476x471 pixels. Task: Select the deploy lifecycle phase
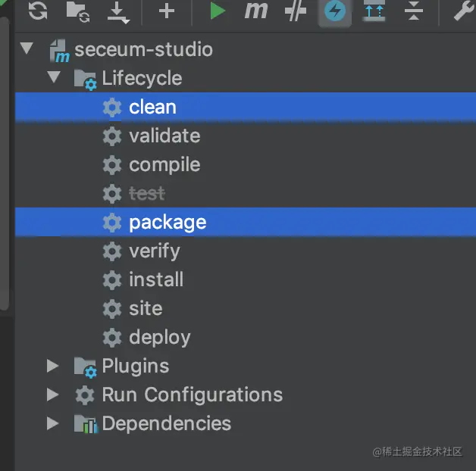(159, 337)
